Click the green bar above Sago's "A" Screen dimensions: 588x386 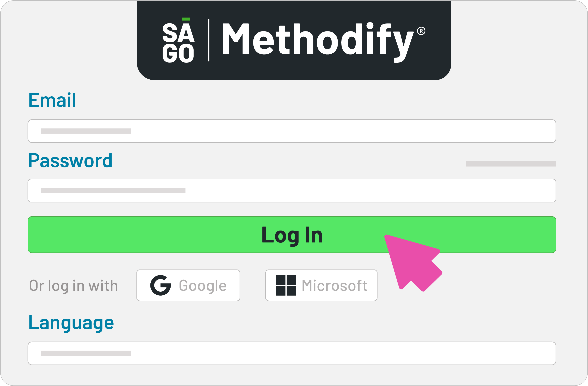click(x=186, y=19)
